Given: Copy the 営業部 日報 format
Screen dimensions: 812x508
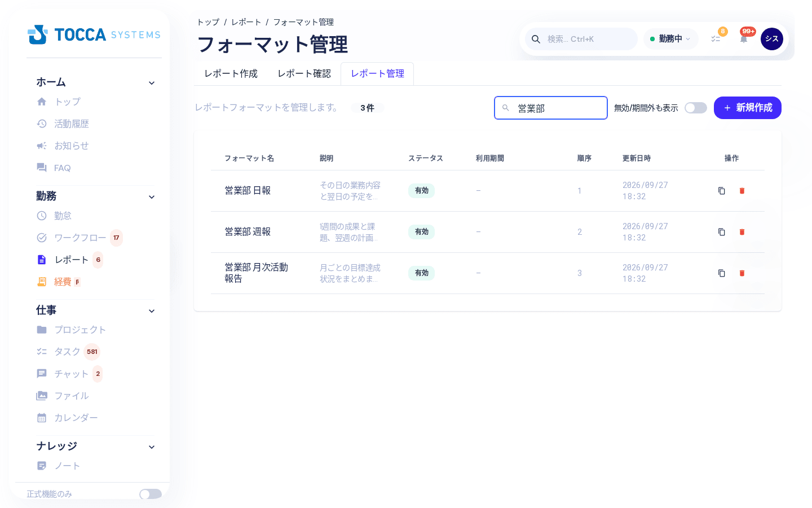Looking at the screenshot, I should [721, 191].
